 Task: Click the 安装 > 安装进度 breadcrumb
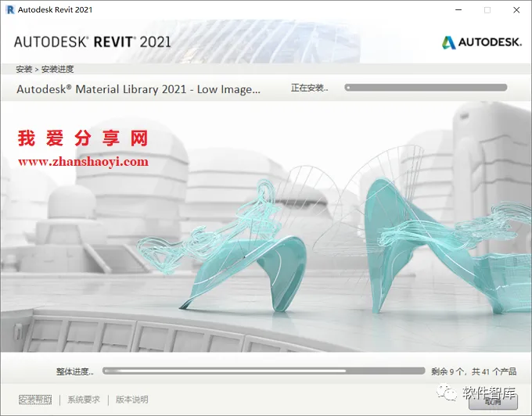click(45, 69)
